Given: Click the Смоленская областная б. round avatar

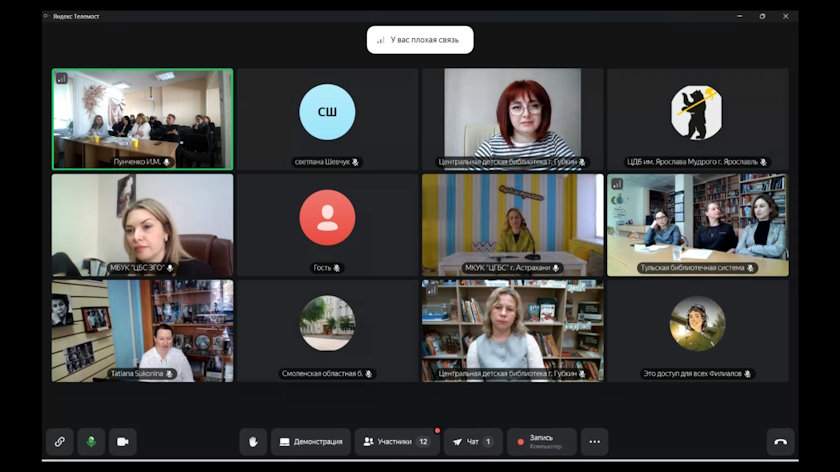Looking at the screenshot, I should pyautogui.click(x=327, y=323).
